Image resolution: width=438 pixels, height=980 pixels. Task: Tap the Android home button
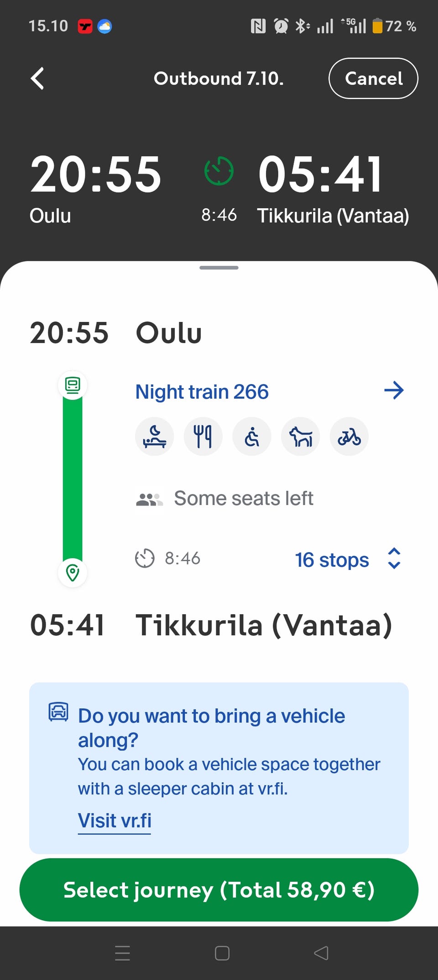coord(222,953)
